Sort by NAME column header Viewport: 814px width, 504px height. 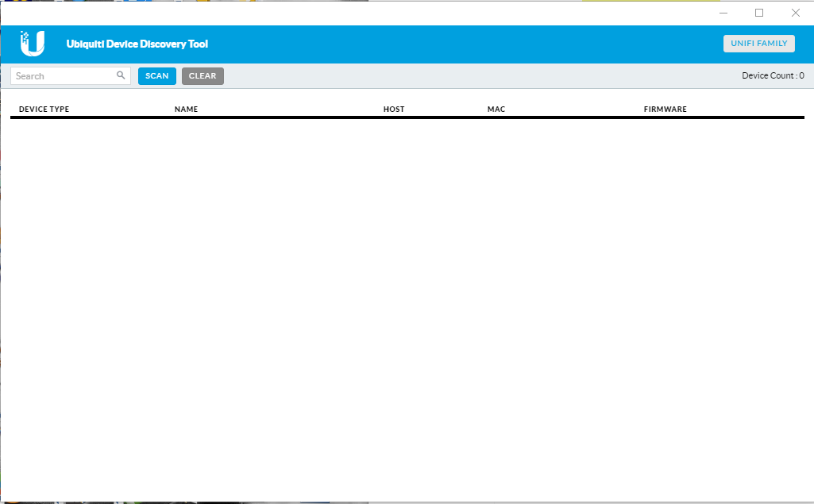[186, 109]
